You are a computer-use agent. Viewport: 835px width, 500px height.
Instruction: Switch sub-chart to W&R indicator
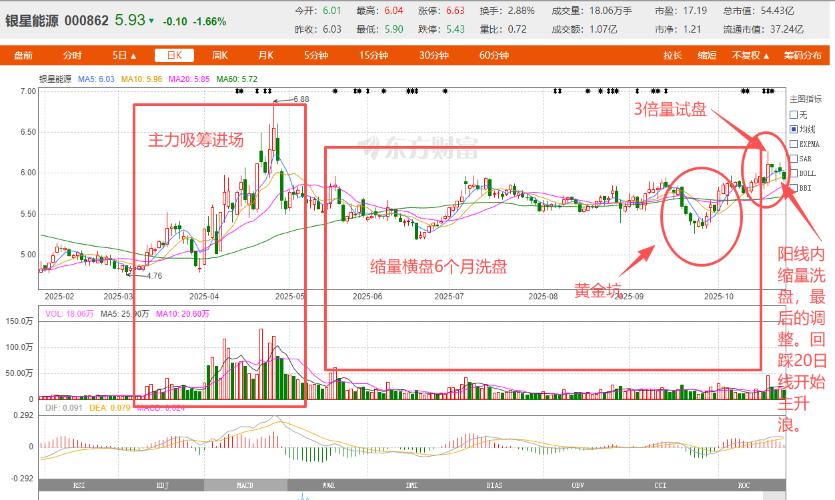[329, 485]
